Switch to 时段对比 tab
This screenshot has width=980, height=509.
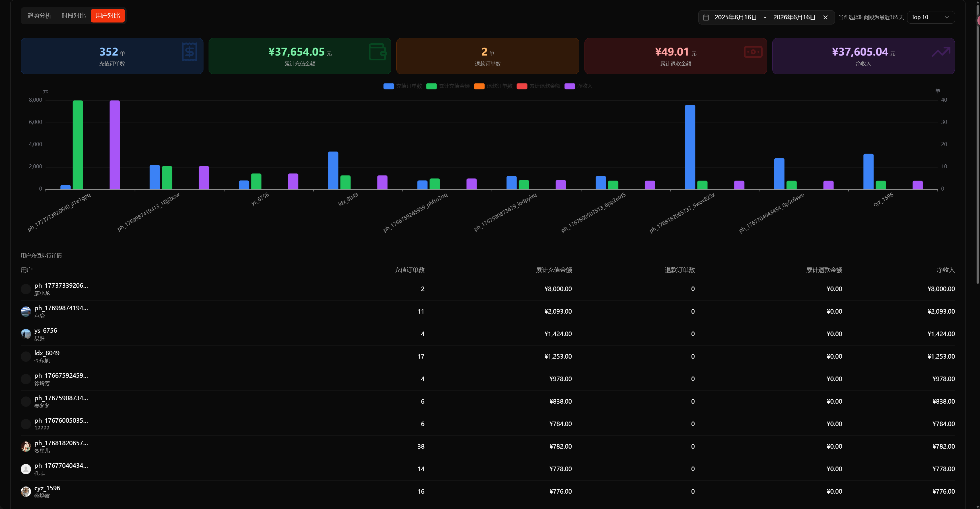tap(73, 16)
